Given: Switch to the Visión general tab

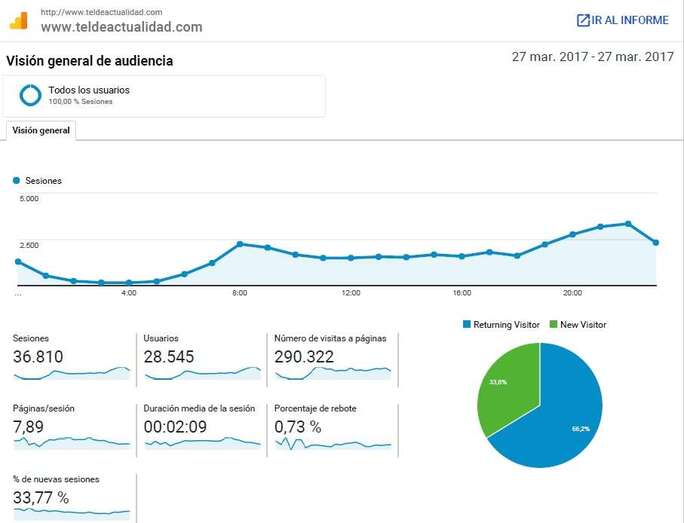Looking at the screenshot, I should point(41,131).
